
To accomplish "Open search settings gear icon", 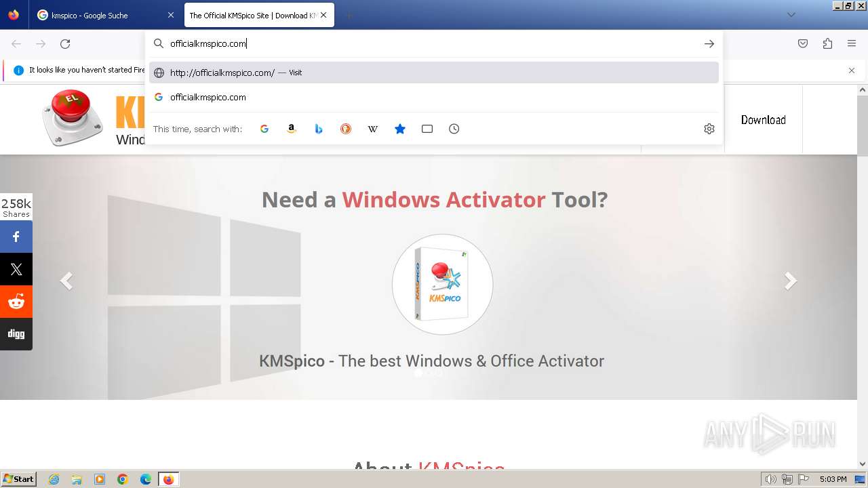I will point(709,129).
